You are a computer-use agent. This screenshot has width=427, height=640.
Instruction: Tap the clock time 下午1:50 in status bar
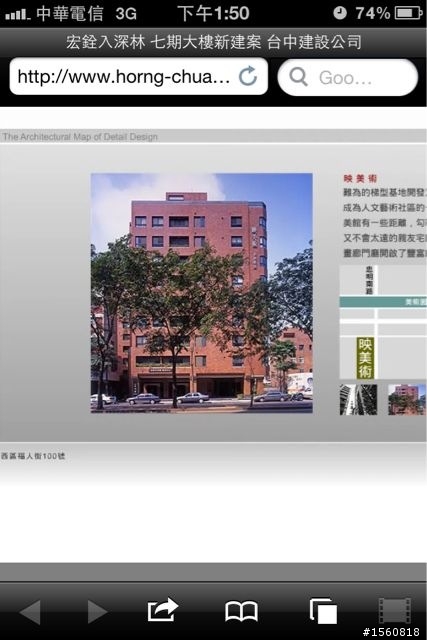coord(213,13)
